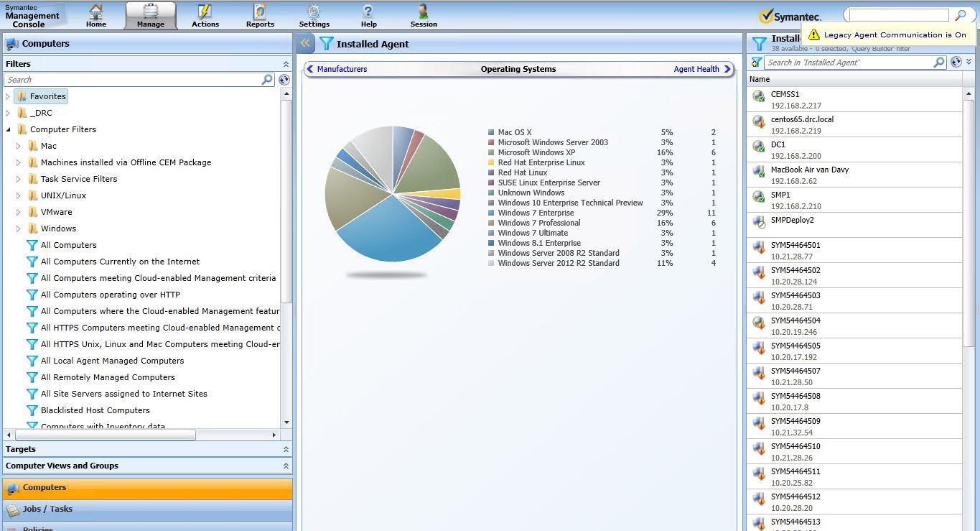Collapse the Filters panel chevron
Screen dimensions: 980x531
286,64
